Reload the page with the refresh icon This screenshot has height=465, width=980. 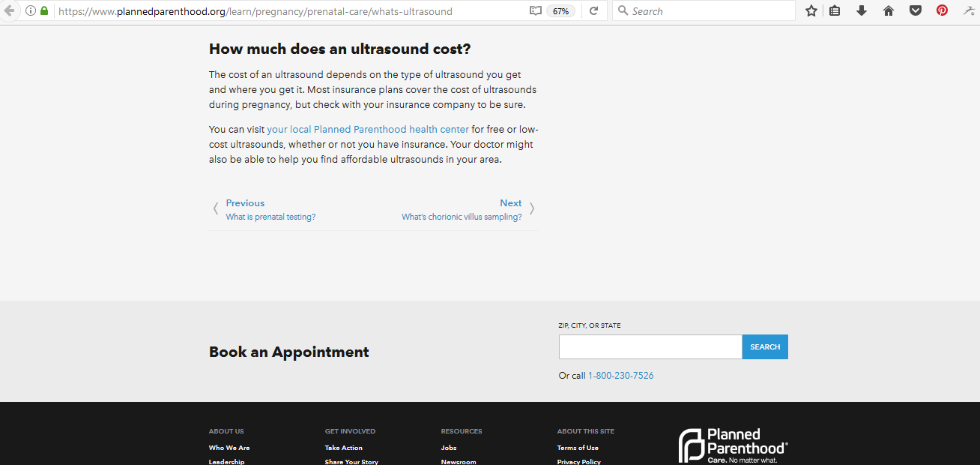click(594, 10)
